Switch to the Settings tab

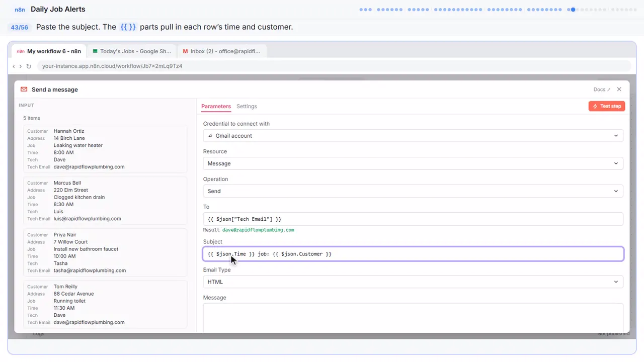click(x=247, y=107)
